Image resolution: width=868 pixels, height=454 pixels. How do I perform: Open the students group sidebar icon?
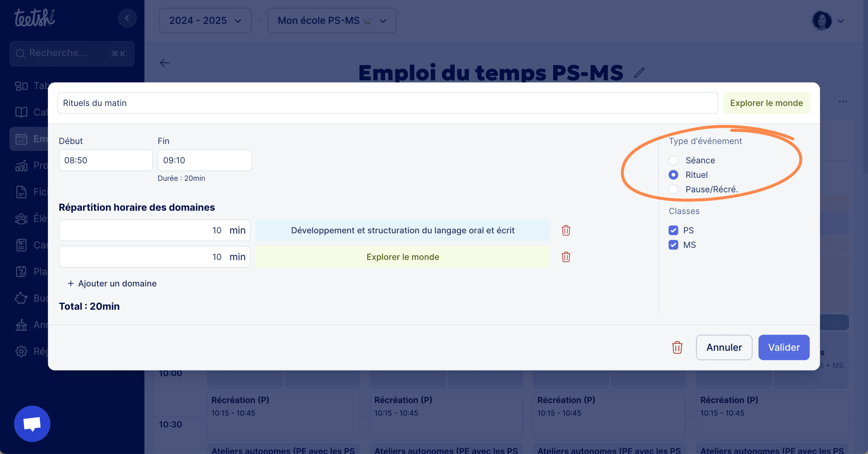pyautogui.click(x=21, y=219)
